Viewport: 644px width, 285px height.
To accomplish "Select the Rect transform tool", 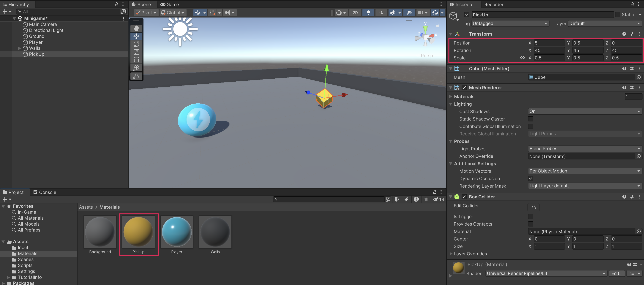I will (136, 60).
